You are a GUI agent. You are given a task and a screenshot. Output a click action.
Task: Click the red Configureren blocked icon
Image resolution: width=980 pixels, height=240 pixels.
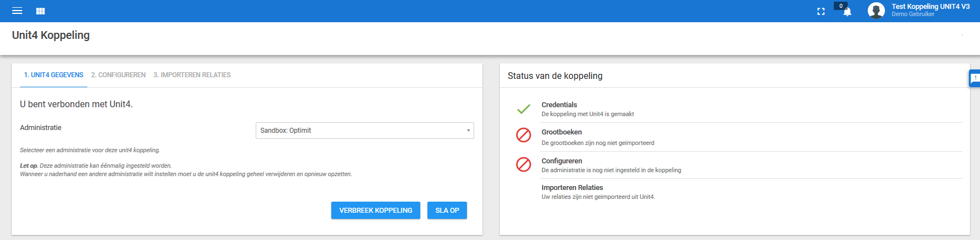(524, 164)
